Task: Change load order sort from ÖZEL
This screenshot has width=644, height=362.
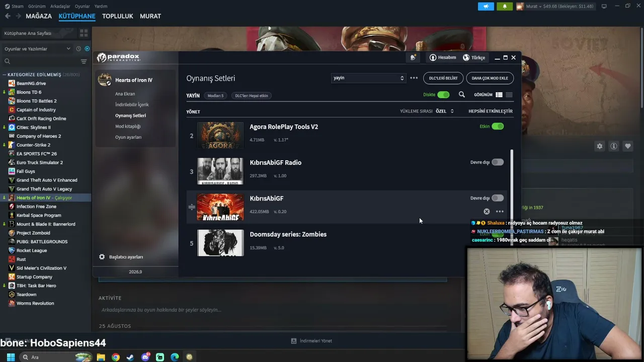Action: (445, 111)
